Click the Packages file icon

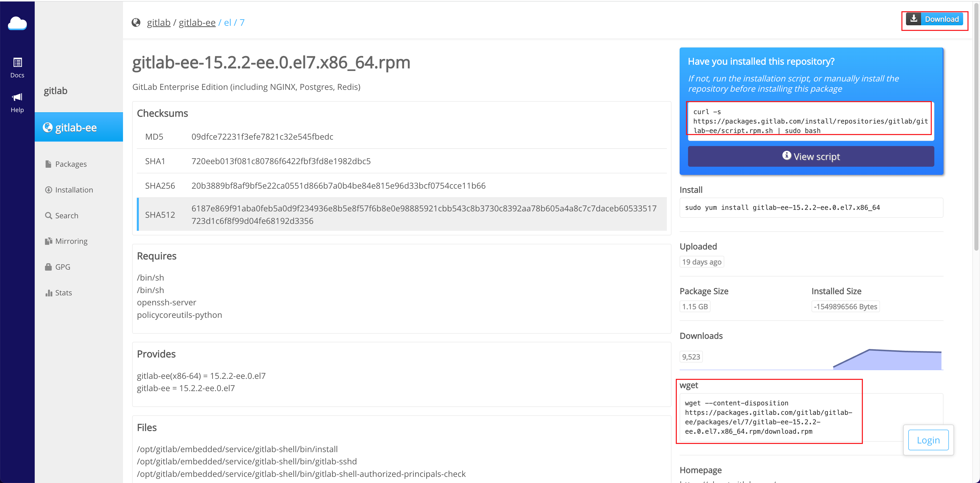pyautogui.click(x=48, y=164)
